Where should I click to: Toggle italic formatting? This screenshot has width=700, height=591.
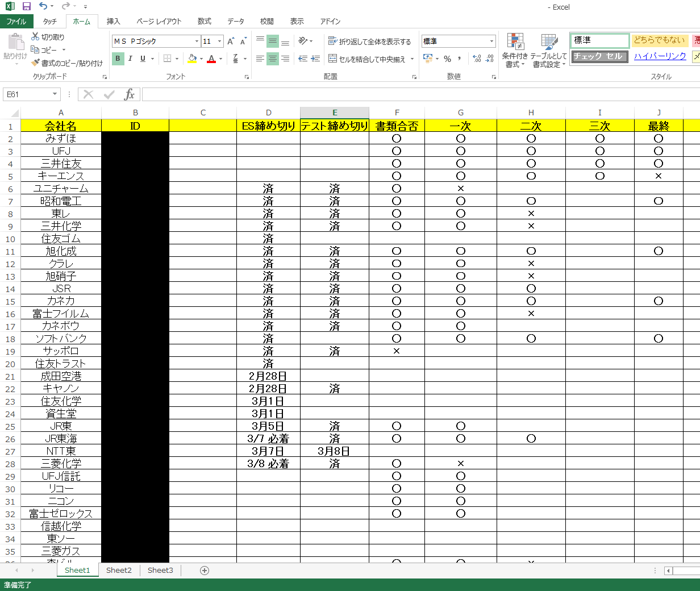(x=130, y=59)
